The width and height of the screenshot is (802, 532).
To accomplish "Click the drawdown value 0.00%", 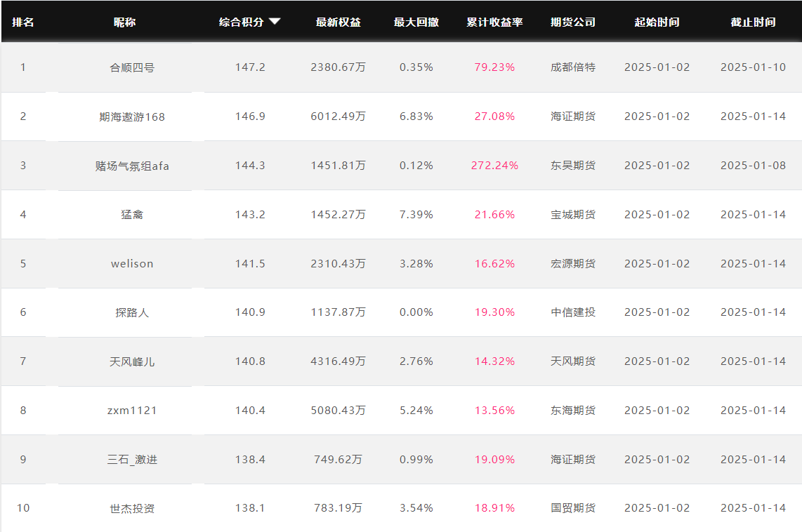I will click(x=416, y=312).
